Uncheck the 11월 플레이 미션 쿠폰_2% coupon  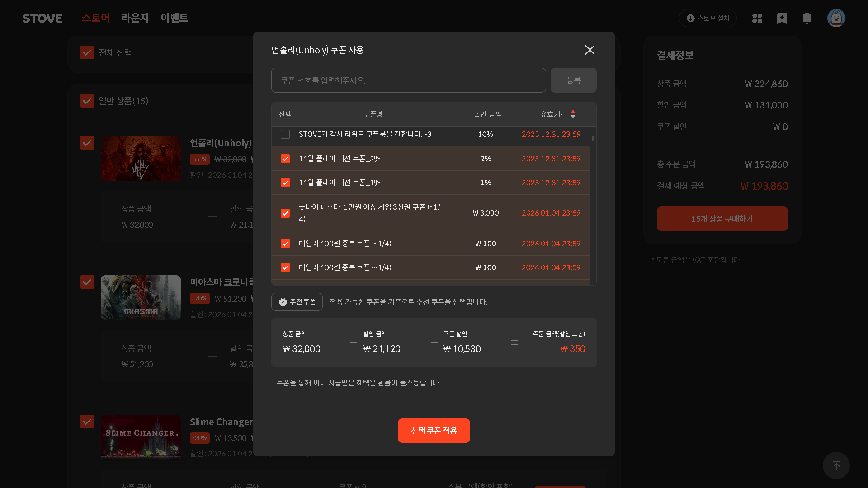point(285,159)
